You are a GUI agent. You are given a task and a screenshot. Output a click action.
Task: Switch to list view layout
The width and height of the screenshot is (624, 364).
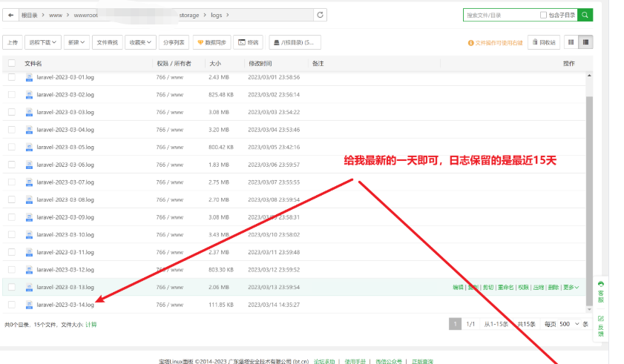click(586, 42)
